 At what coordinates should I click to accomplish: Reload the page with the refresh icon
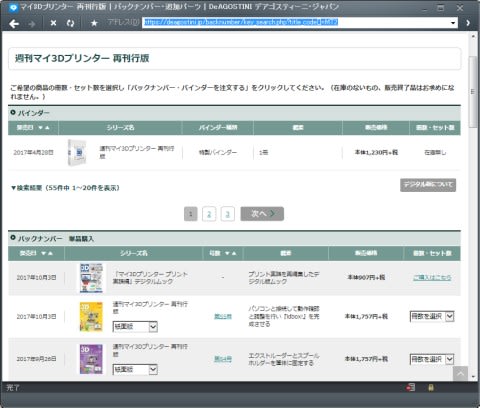click(70, 23)
